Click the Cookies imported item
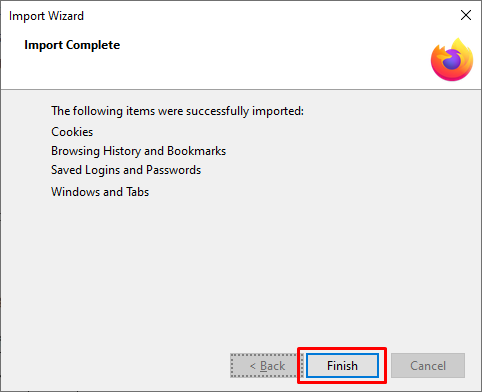 pyautogui.click(x=72, y=132)
